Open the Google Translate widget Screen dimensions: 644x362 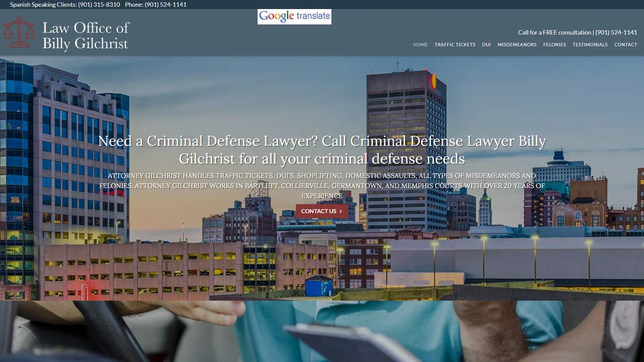(x=294, y=17)
